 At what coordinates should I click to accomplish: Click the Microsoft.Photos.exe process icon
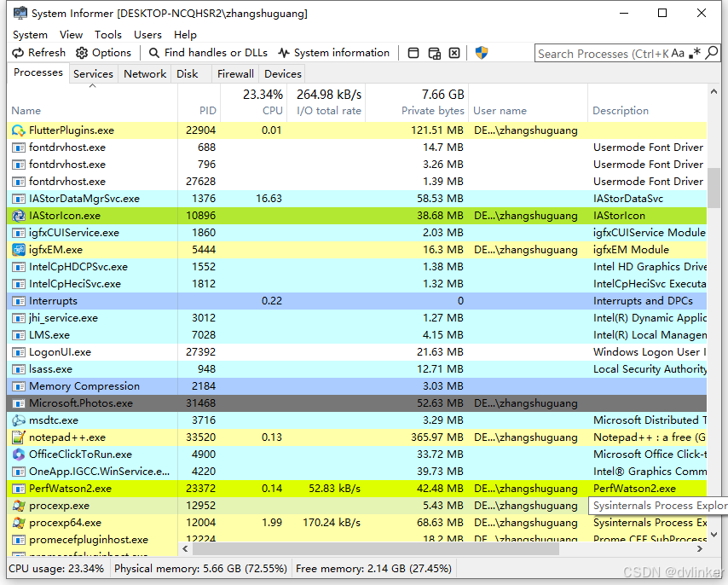pyautogui.click(x=19, y=403)
